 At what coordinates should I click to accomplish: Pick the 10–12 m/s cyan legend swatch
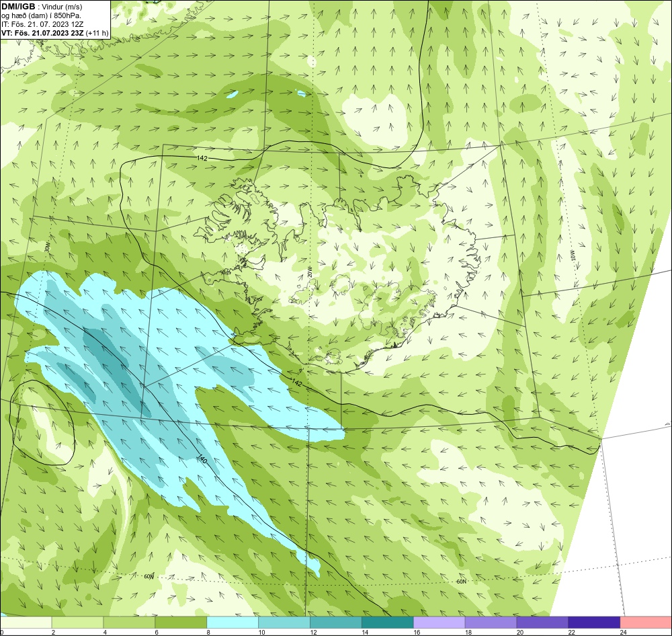click(x=284, y=622)
